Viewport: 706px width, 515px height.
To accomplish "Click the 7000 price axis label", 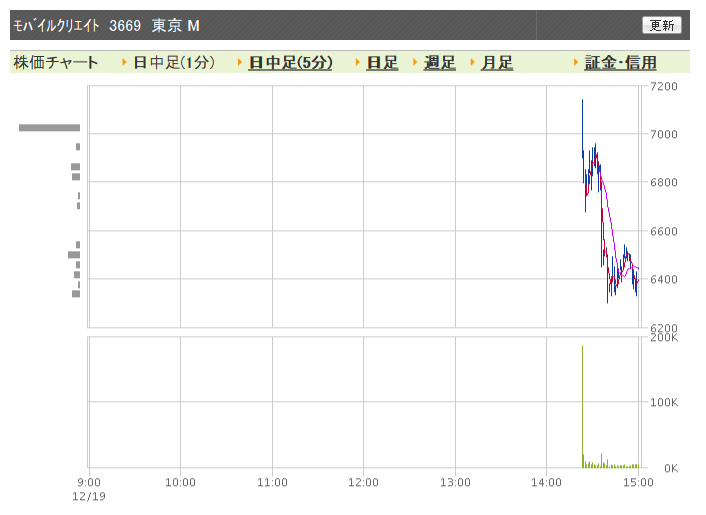I will (x=664, y=134).
